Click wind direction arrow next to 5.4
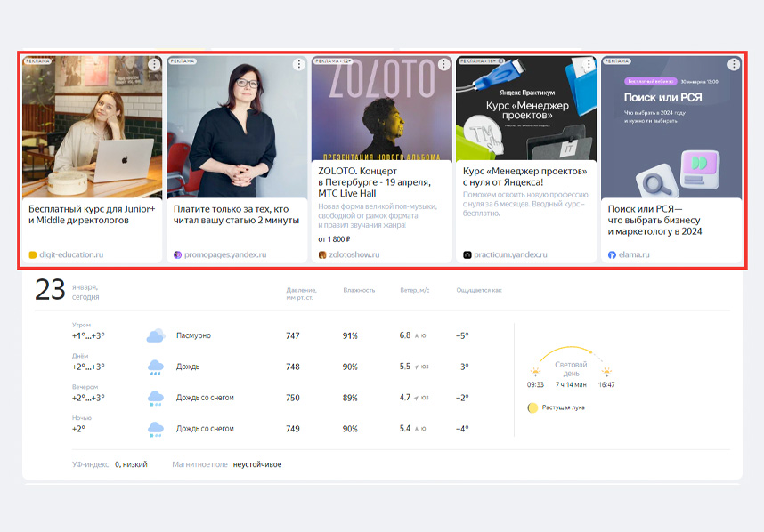The image size is (764, 532). (x=417, y=429)
